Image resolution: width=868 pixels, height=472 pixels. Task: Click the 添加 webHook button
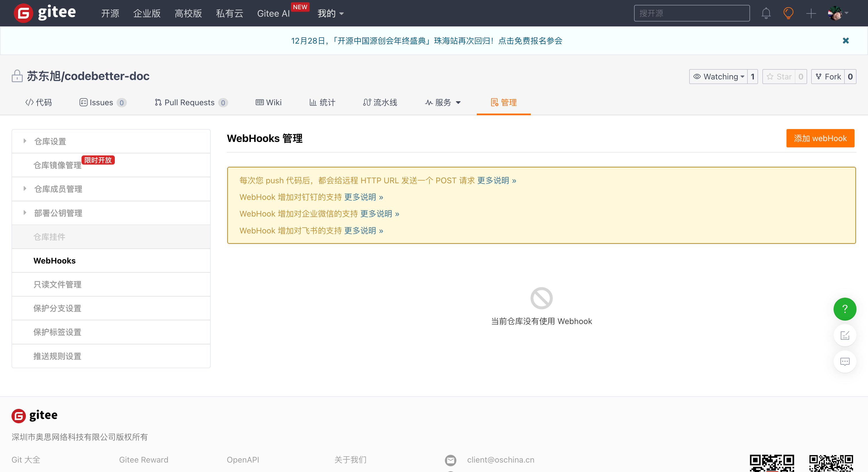click(820, 139)
